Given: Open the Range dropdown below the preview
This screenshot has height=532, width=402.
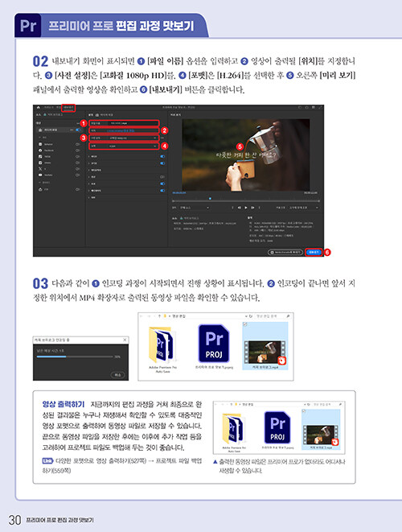Looking at the screenshot, I should point(195,208).
